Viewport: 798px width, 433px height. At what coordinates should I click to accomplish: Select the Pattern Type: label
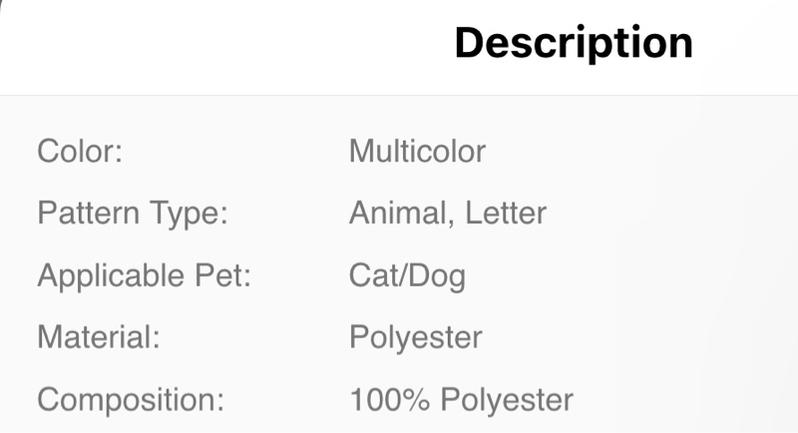pos(133,213)
